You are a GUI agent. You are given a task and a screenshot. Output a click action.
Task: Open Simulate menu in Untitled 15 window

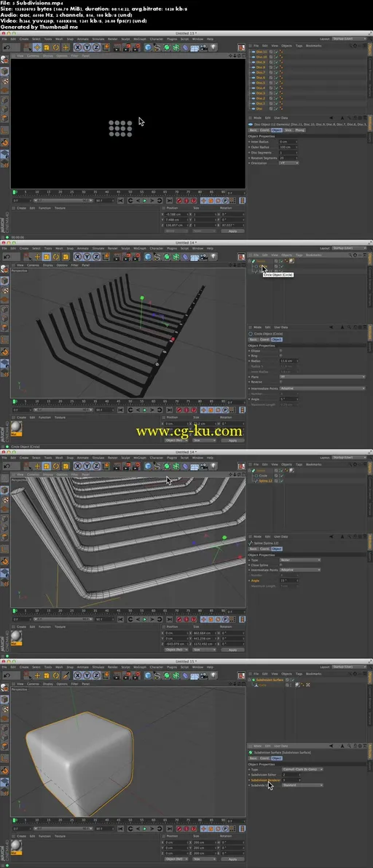tap(98, 666)
